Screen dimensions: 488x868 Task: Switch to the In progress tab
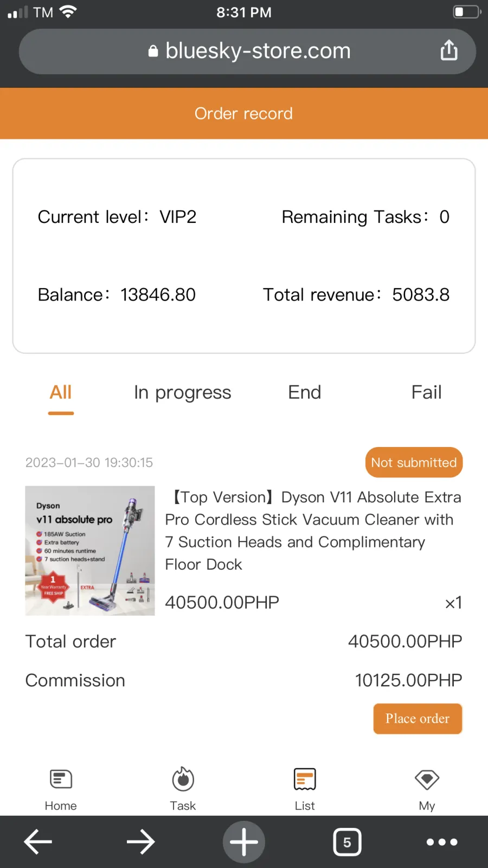click(x=183, y=392)
